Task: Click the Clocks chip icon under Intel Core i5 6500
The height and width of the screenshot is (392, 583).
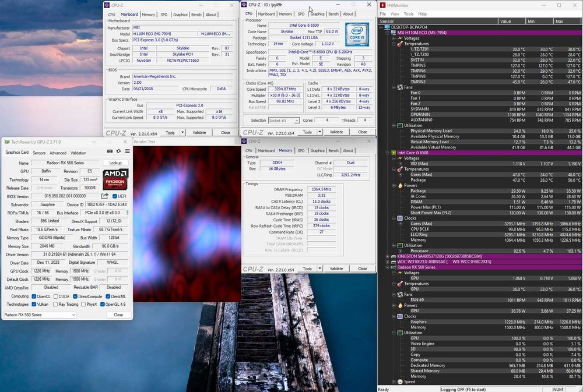Action: pyautogui.click(x=400, y=218)
